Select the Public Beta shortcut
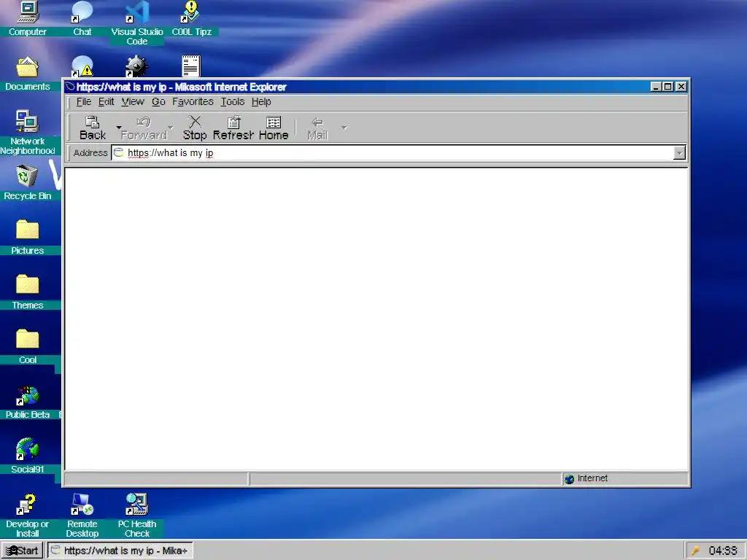Viewport: 747px width, 560px height. click(28, 402)
